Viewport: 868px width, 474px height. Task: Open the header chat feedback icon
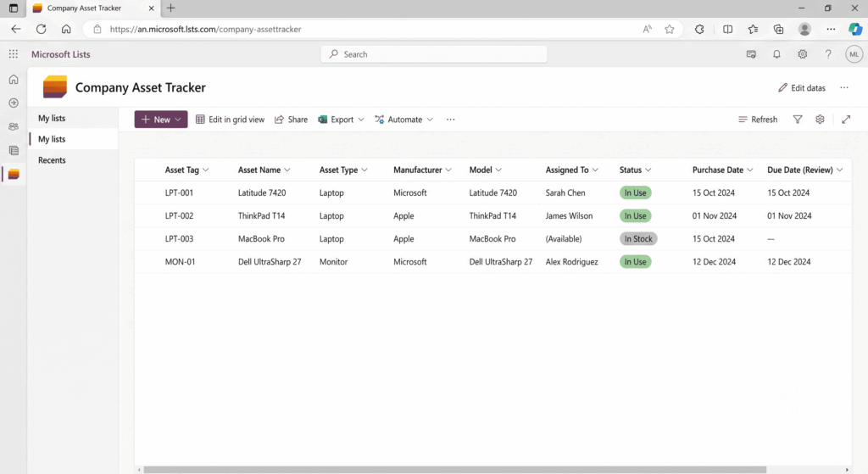click(x=751, y=54)
